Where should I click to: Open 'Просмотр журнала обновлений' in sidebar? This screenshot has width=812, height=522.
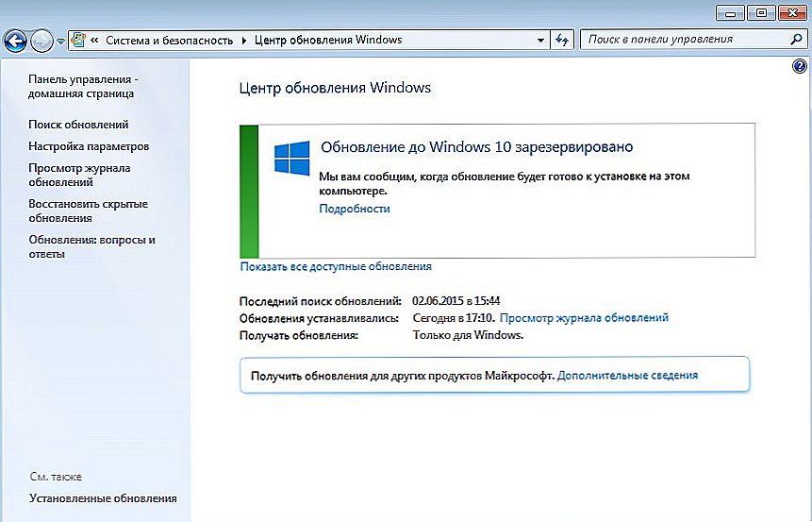(x=79, y=176)
